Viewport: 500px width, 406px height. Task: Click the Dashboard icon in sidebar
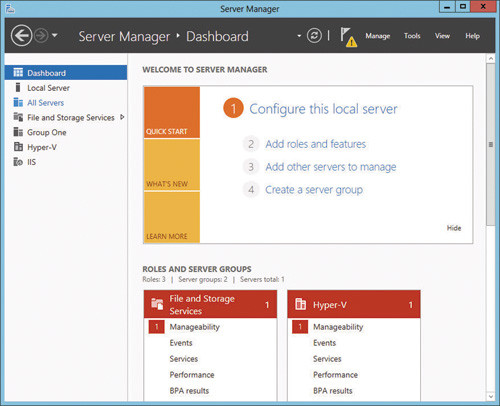click(x=18, y=72)
